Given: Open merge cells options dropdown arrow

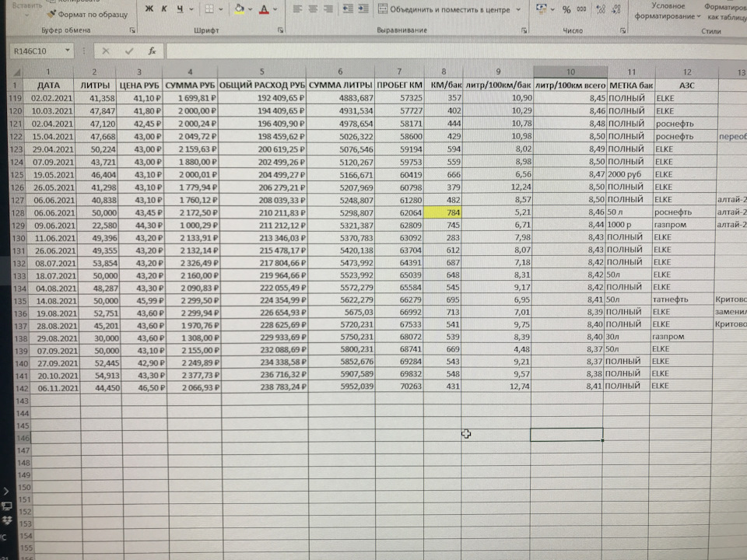Looking at the screenshot, I should click(518, 9).
